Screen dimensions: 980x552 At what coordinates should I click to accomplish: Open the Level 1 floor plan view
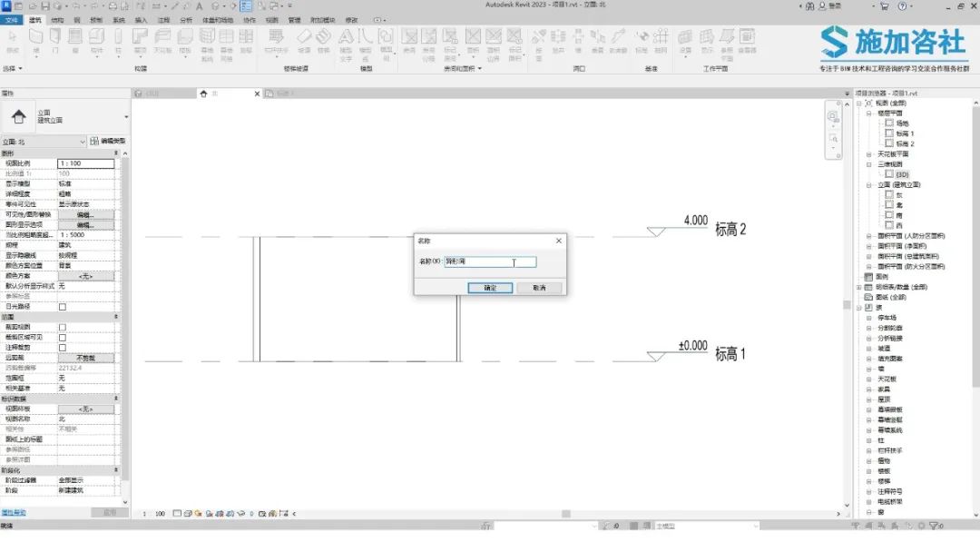click(905, 133)
